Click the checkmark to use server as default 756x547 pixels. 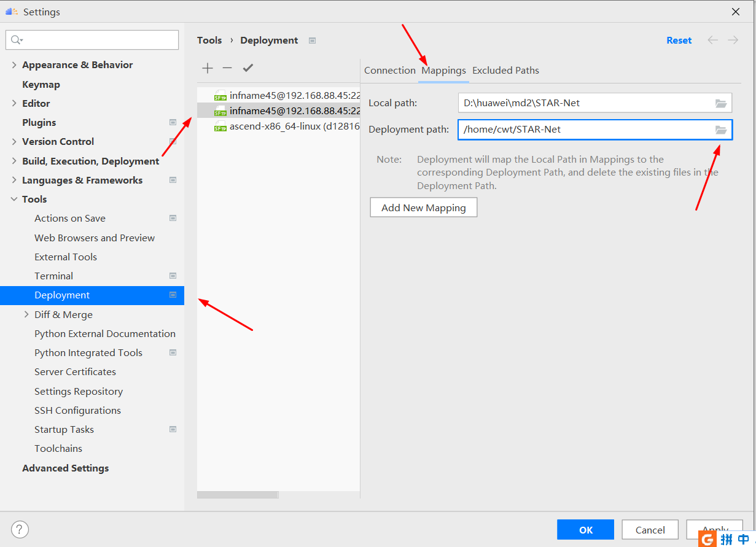[247, 68]
